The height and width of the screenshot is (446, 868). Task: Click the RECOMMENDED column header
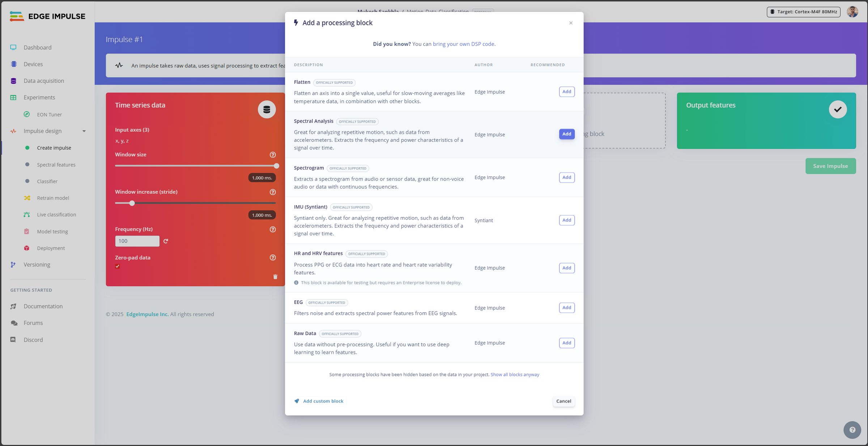[548, 65]
